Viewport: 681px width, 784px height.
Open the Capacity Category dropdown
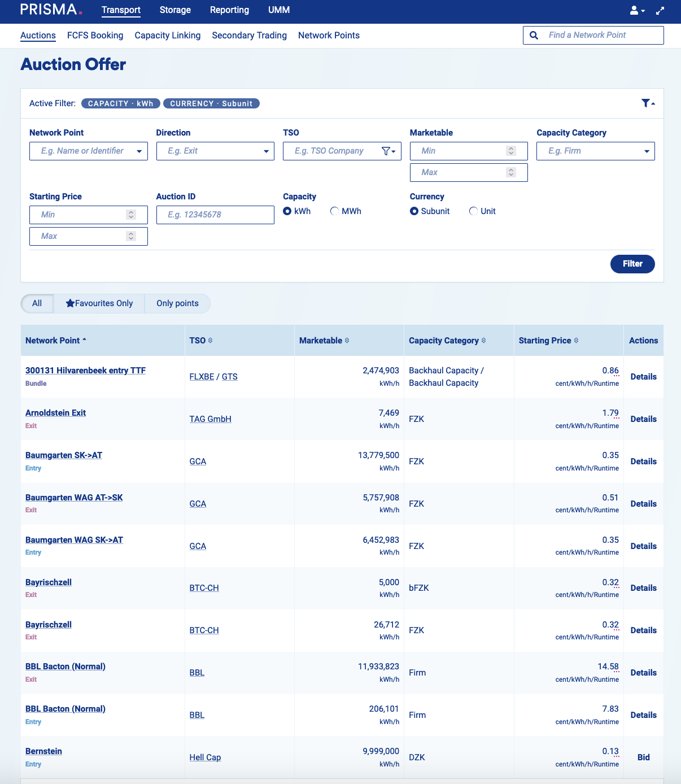pyautogui.click(x=647, y=151)
